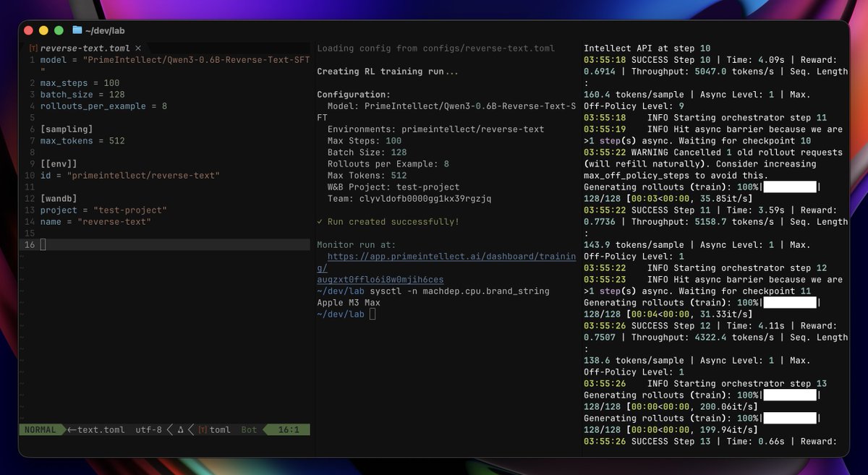Click the 'Apple M3 Max' output line
Screen dimensions: 868x475
tap(349, 303)
